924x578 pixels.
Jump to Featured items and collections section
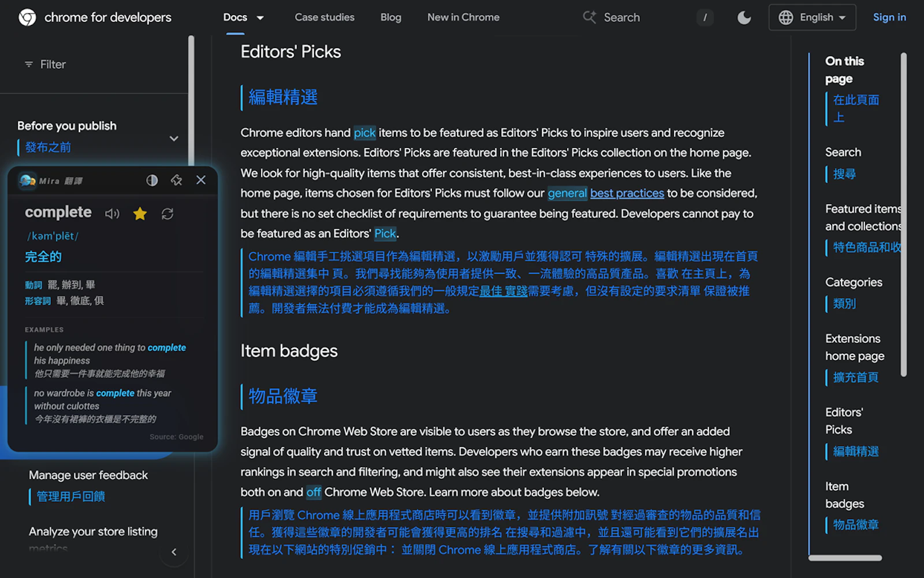pyautogui.click(x=863, y=217)
